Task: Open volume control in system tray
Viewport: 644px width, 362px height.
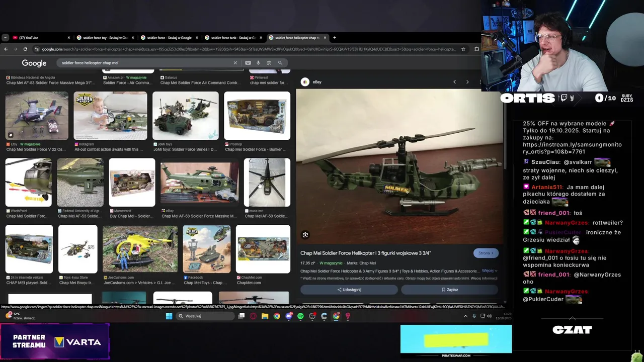Action: 490,316
